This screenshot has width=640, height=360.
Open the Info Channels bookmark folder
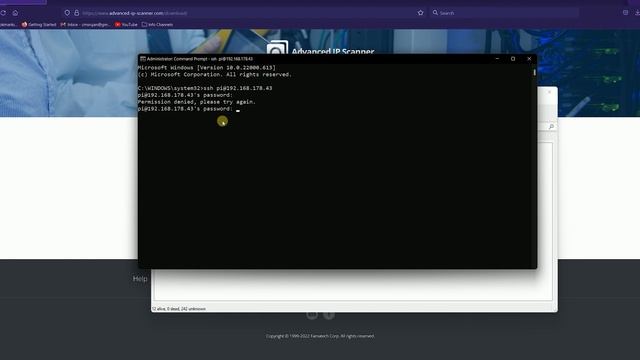coord(157,24)
